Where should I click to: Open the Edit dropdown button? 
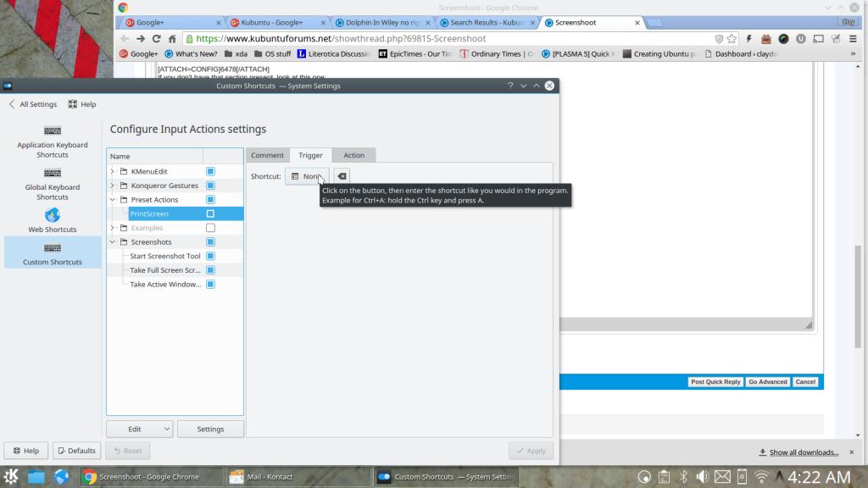139,429
